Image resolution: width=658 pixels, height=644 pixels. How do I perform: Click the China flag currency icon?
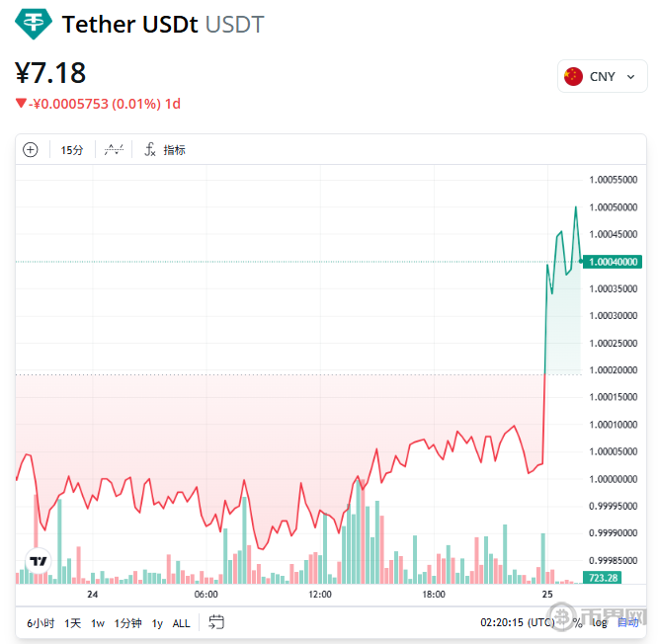[573, 76]
